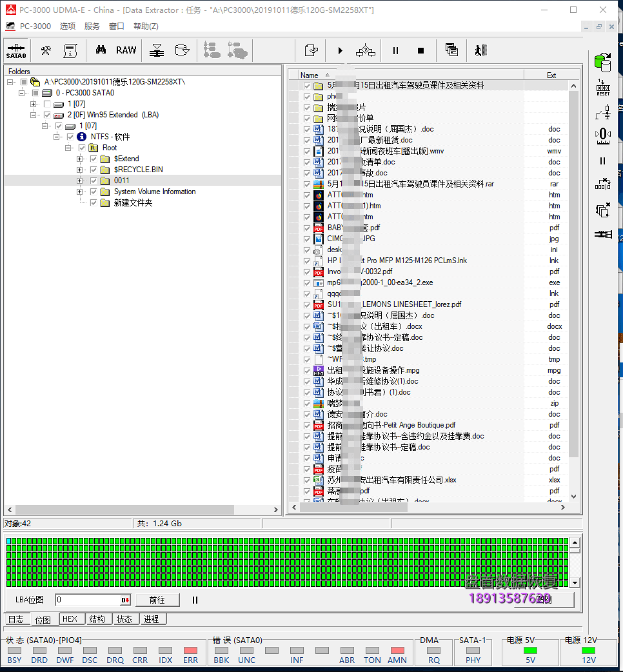
Task: Expand the 0011 folder node
Action: pos(79,181)
